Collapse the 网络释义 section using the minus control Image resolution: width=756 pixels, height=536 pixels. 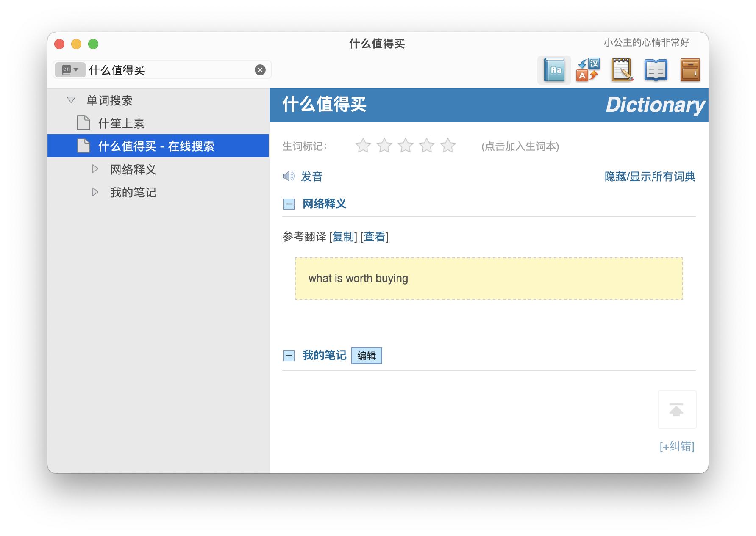coord(289,204)
